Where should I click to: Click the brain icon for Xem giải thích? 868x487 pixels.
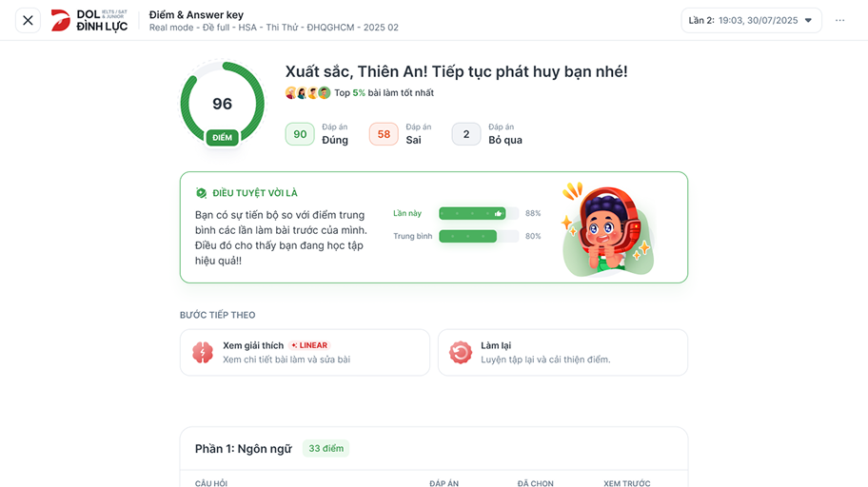tap(203, 353)
